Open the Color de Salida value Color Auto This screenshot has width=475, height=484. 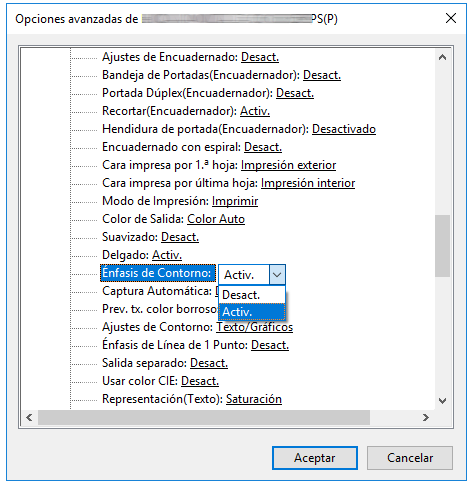(216, 219)
